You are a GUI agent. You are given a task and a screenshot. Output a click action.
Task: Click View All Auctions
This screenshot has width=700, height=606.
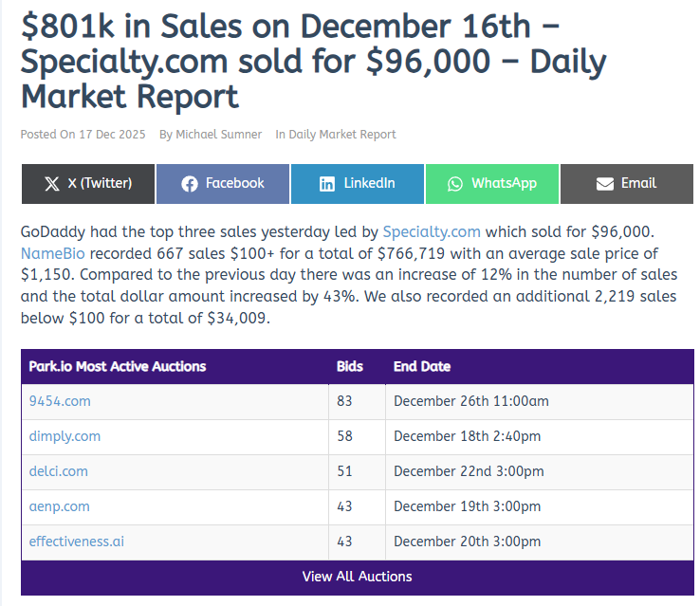357,577
